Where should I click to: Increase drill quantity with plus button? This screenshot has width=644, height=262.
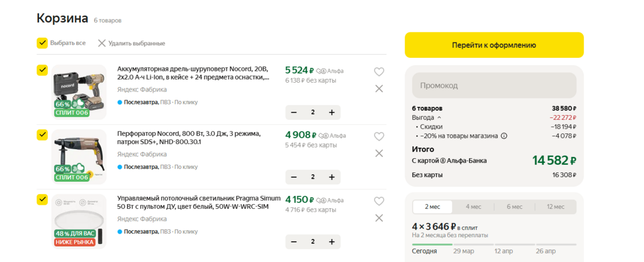[x=331, y=112]
